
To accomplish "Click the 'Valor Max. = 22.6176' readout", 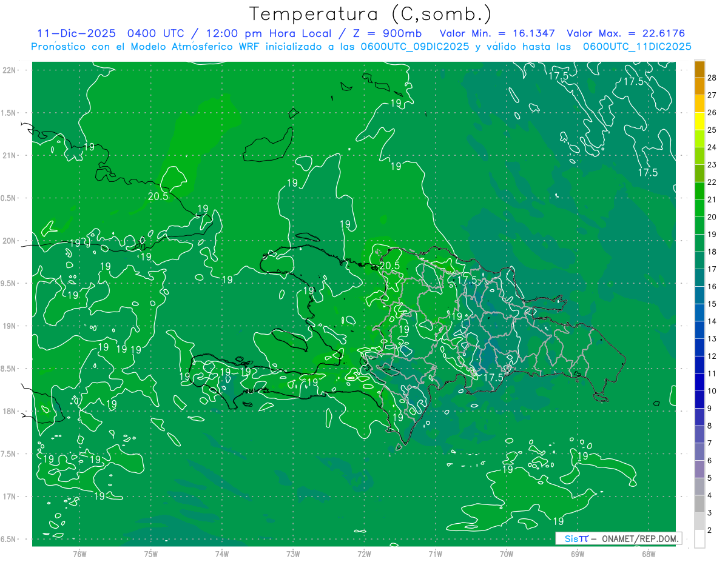I will tap(625, 33).
